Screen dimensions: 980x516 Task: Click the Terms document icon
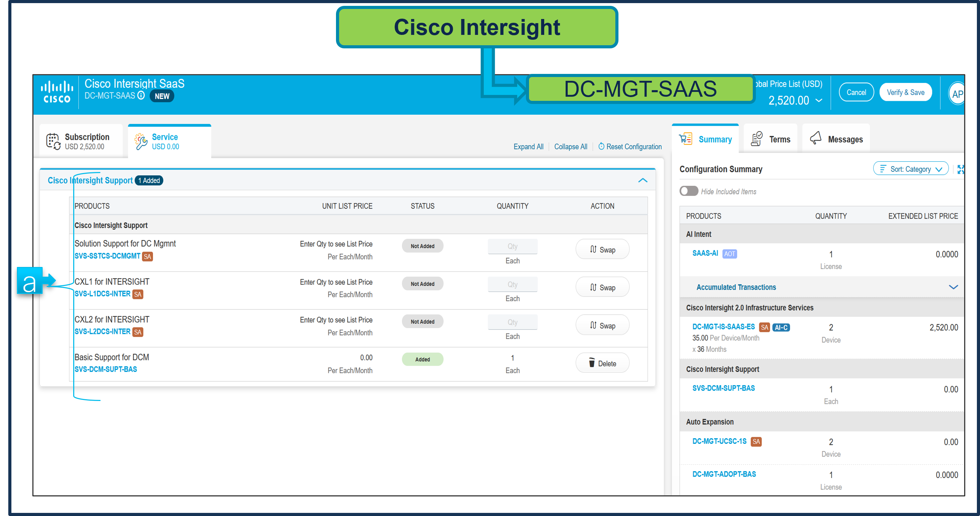click(x=757, y=139)
